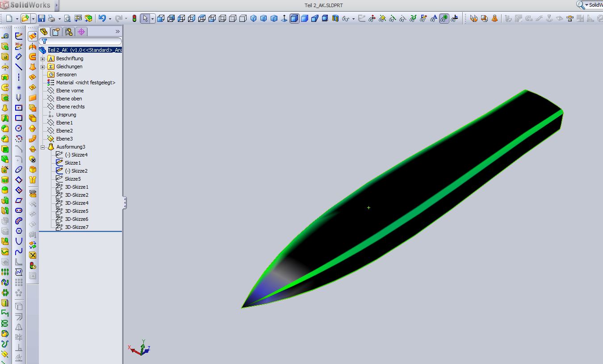The height and width of the screenshot is (364, 603).
Task: Click the Undo arrow
Action: point(102,18)
